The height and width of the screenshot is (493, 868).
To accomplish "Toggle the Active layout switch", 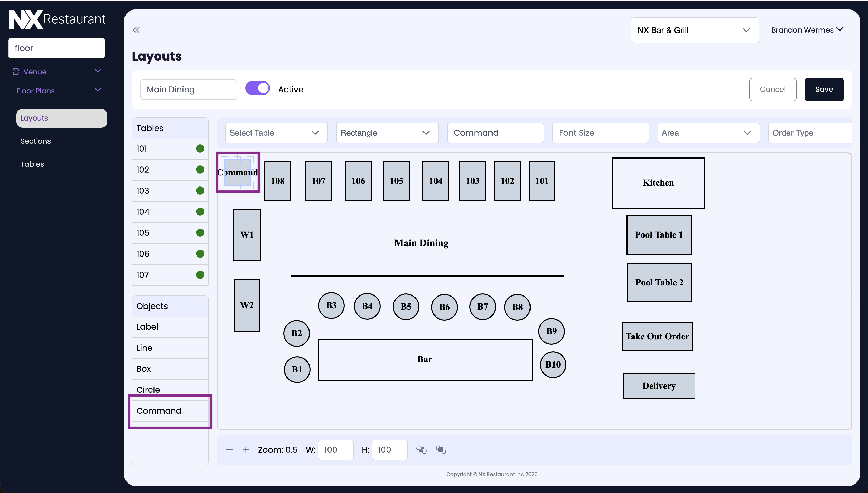I will (x=257, y=88).
